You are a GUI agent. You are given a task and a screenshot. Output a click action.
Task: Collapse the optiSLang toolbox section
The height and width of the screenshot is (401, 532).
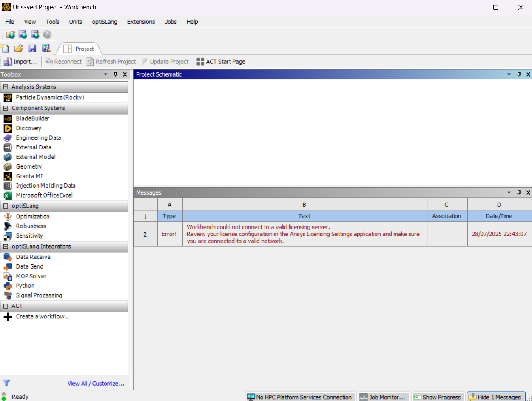(x=6, y=206)
